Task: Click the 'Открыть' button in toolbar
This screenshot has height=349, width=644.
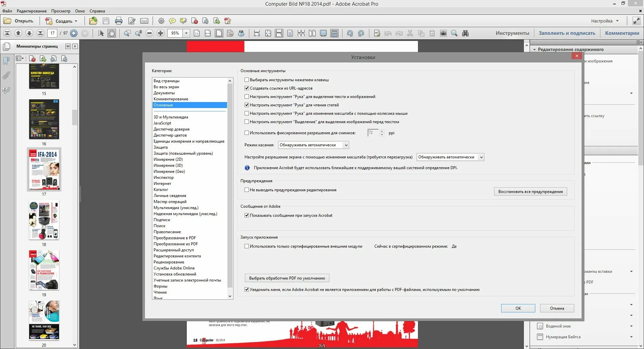Action: (x=19, y=21)
